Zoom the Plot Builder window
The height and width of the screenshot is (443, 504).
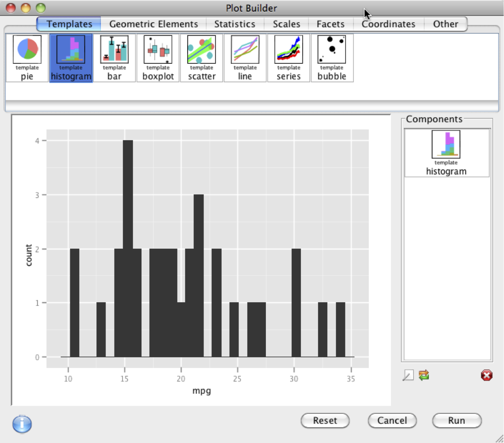click(41, 8)
